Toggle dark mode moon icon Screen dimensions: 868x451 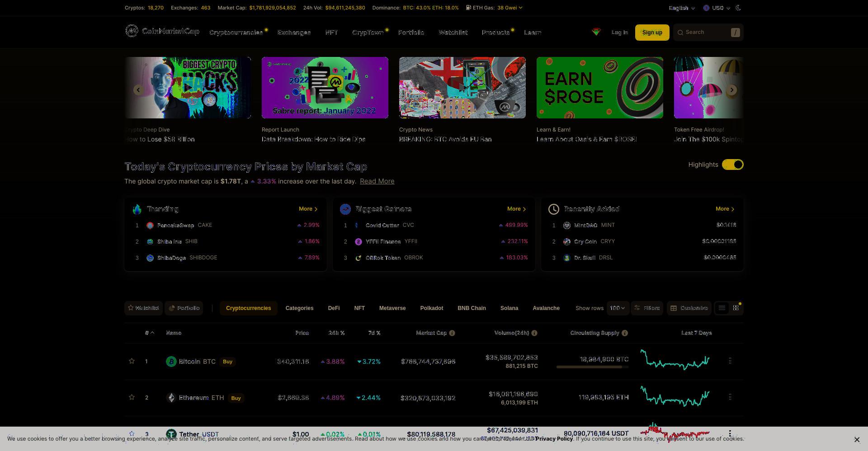coord(738,8)
